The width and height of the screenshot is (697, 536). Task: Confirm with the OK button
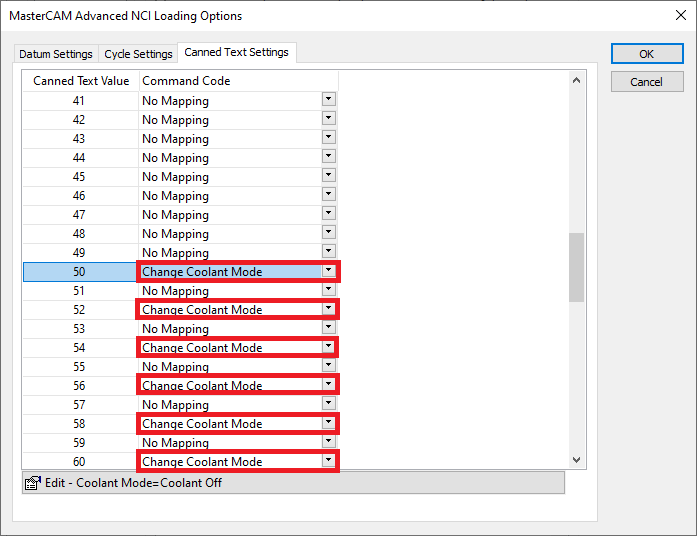point(647,54)
